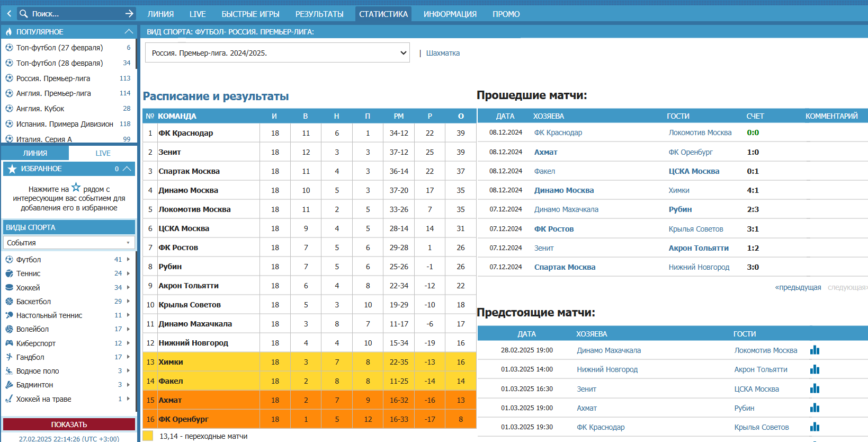This screenshot has width=868, height=442.
Task: Open stats chart for Динамо Махачкала match
Action: point(815,350)
